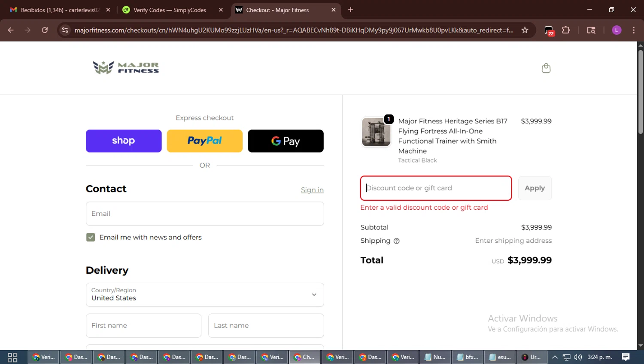Screen dimensions: 644x364
Task: Go forward in browser history
Action: [27, 30]
